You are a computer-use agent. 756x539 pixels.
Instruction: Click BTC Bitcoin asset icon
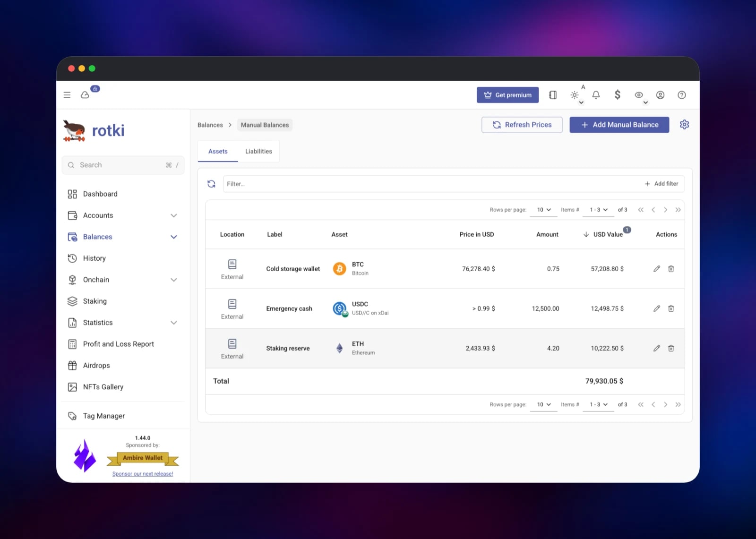(339, 269)
